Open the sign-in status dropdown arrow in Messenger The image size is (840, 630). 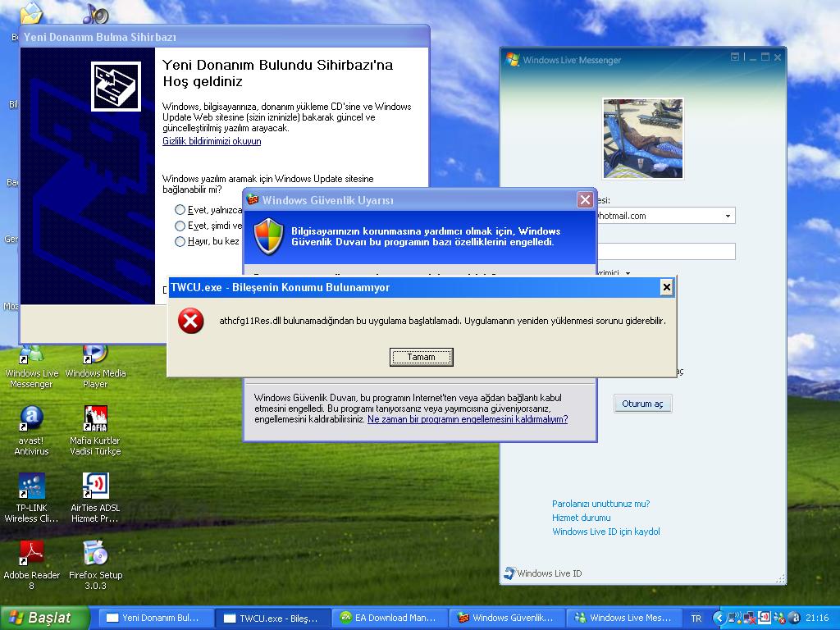coord(628,273)
